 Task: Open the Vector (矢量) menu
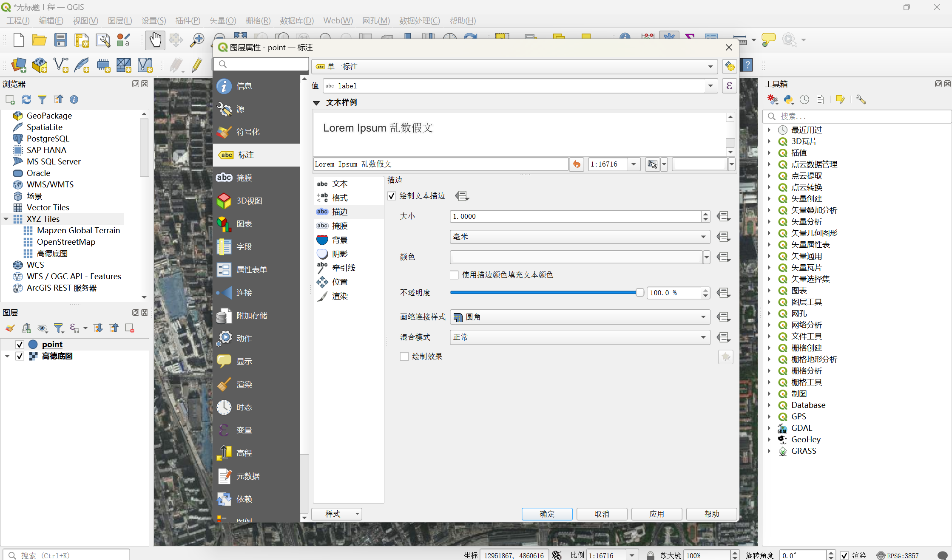coord(222,20)
